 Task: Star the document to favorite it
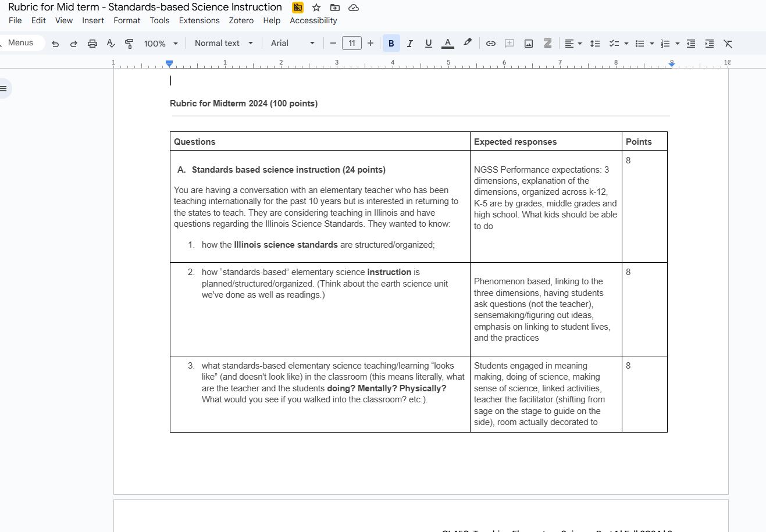316,8
